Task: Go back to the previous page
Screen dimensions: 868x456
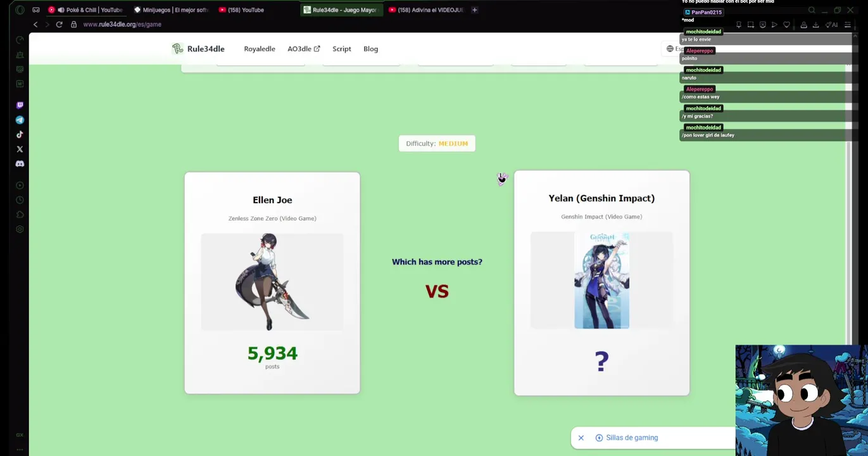Action: pyautogui.click(x=35, y=24)
